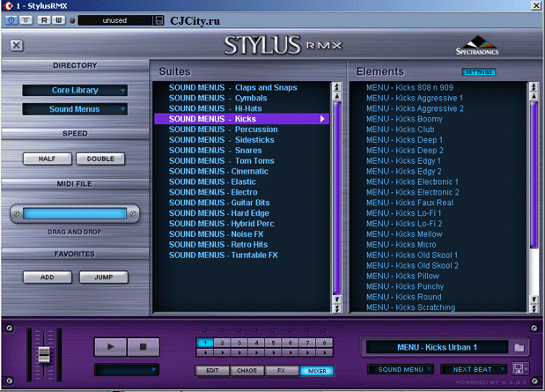Screen dimensions: 545x392
Task: Click the HALF speed button
Action: (48, 159)
